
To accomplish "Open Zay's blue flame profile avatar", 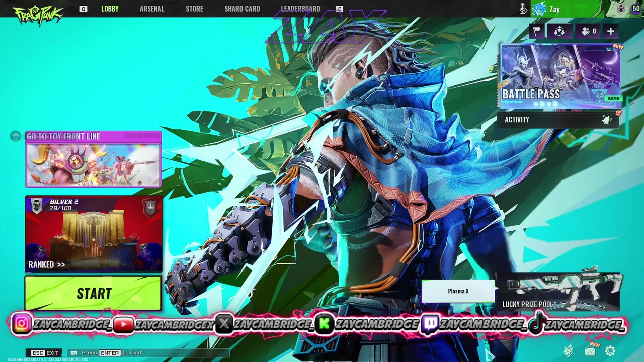I will tap(539, 9).
